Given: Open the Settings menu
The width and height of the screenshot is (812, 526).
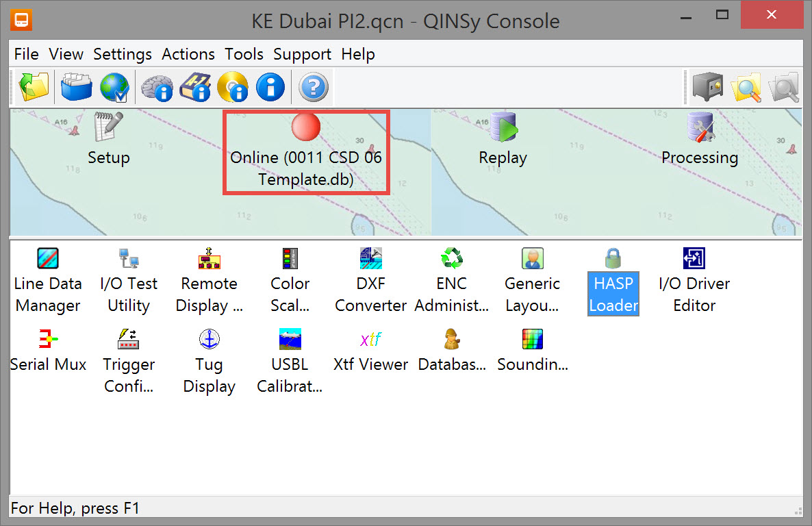Looking at the screenshot, I should [123, 54].
